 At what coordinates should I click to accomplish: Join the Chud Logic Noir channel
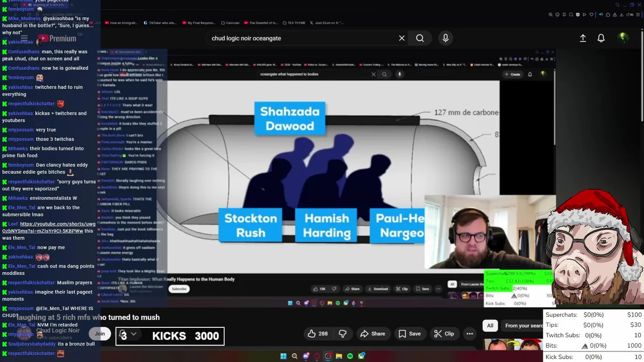point(100,333)
